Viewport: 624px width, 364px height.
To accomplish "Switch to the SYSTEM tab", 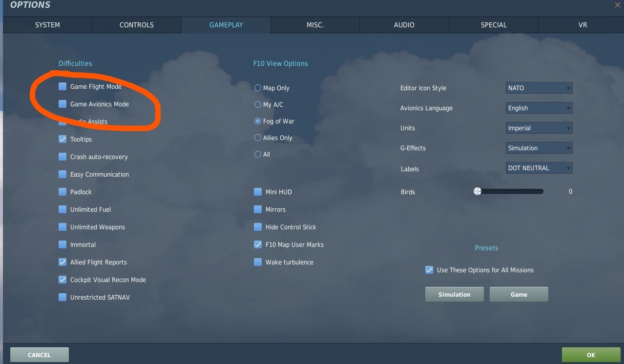I will [47, 25].
